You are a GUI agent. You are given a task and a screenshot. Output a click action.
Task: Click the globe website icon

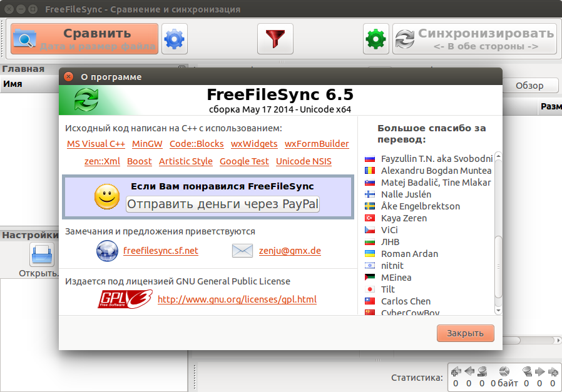pyautogui.click(x=107, y=251)
